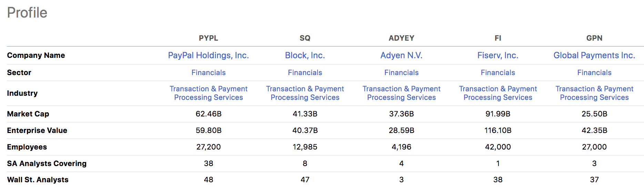The width and height of the screenshot is (644, 195).
Task: Open ADYEY's Transaction & Payment Processing Services industry
Action: pyautogui.click(x=401, y=93)
